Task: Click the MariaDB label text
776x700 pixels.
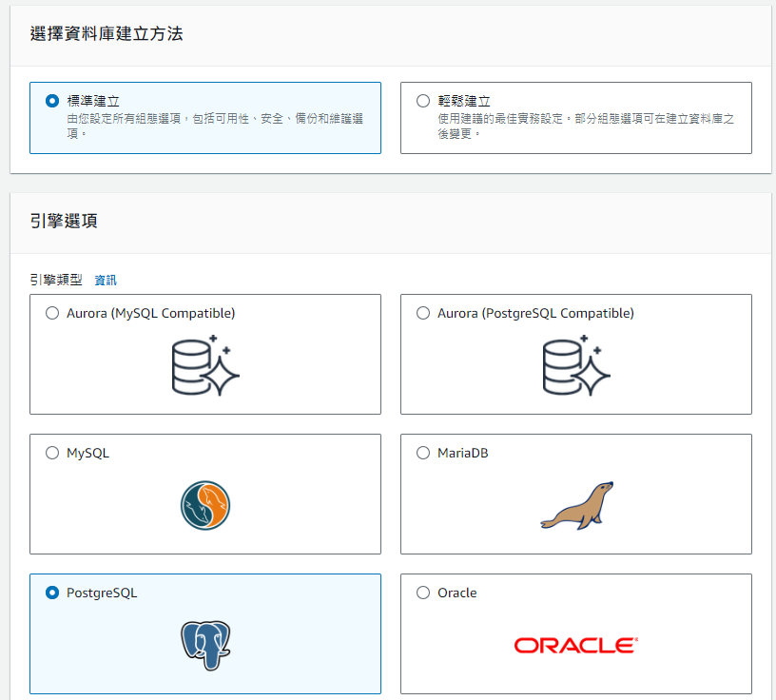Action: pyautogui.click(x=463, y=453)
